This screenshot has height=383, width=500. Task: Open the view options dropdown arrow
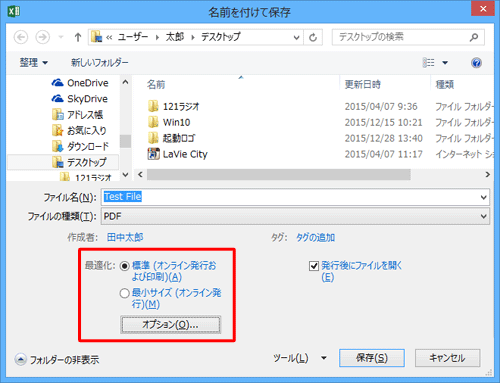(x=445, y=63)
